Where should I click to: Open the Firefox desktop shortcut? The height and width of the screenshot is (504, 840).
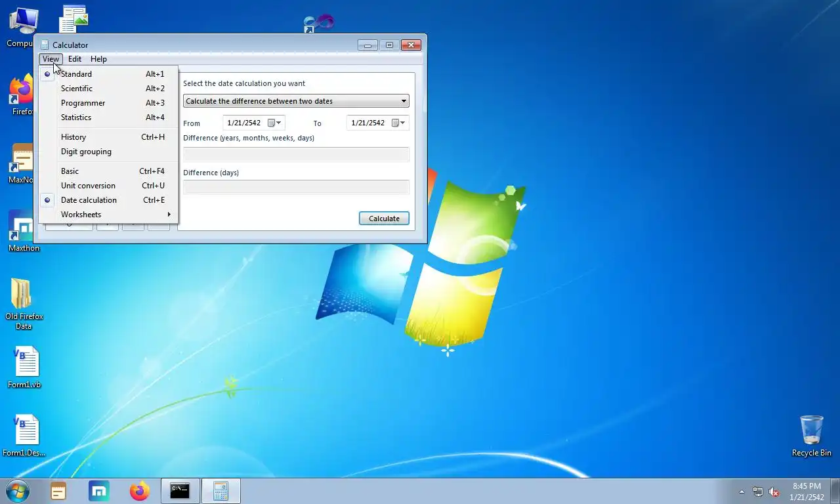[x=22, y=95]
